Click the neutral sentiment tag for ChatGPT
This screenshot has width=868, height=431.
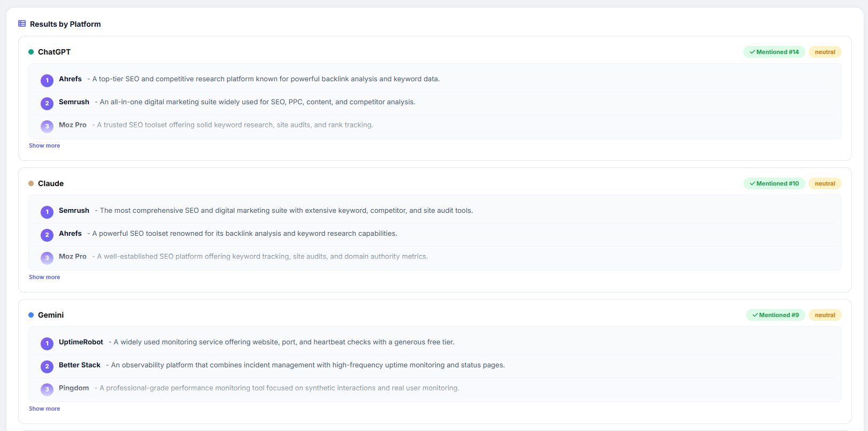pyautogui.click(x=825, y=52)
